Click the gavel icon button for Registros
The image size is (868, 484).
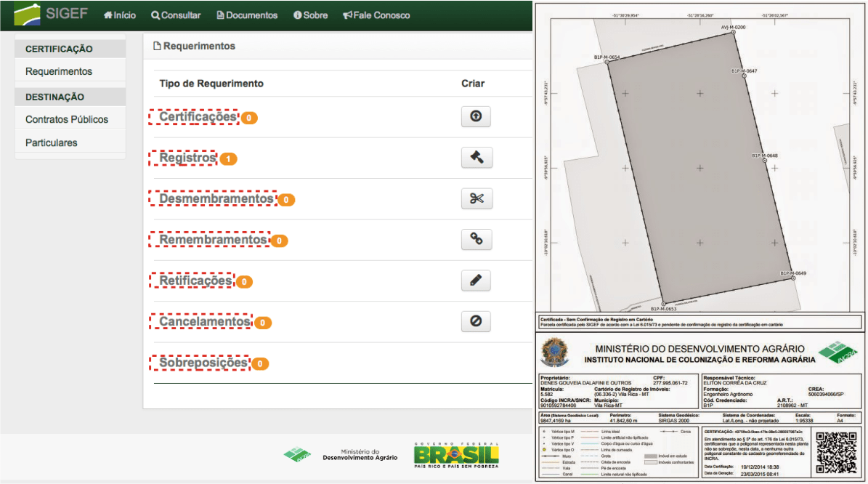coord(476,158)
